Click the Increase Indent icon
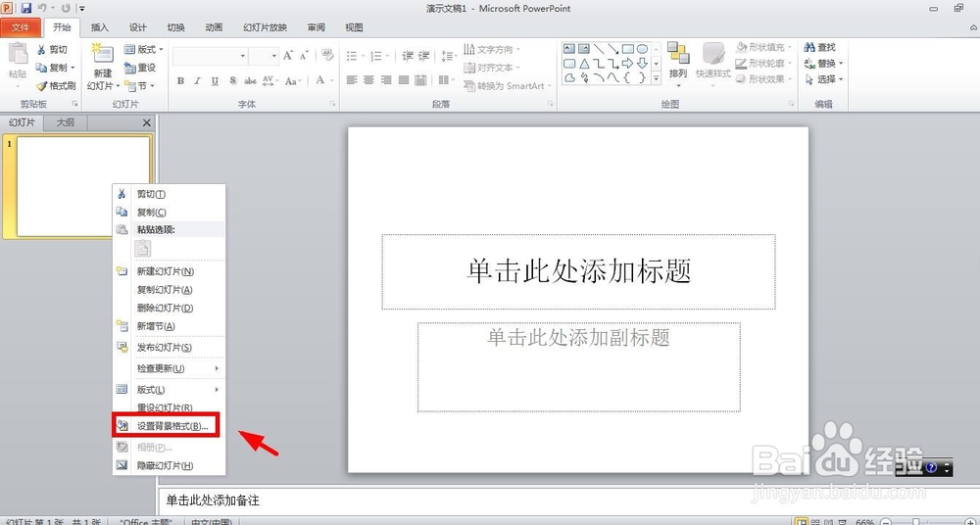Viewport: 980px width, 525px height. (423, 56)
